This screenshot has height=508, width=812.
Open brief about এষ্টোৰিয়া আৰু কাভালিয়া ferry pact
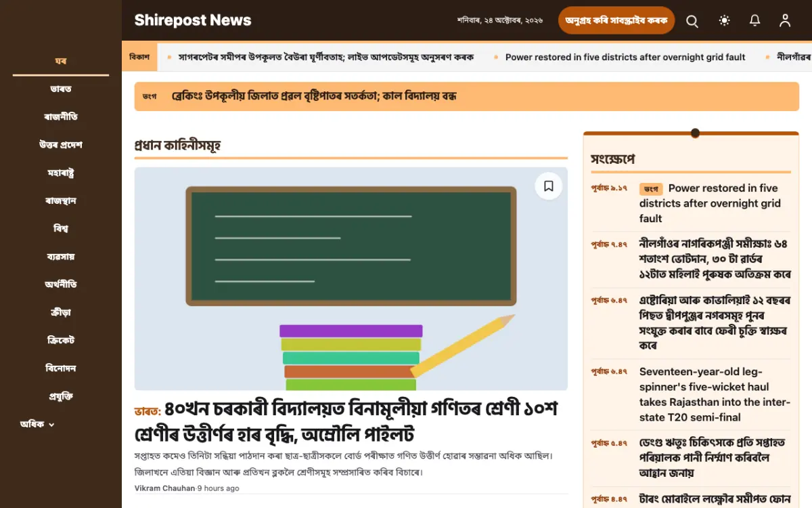[x=715, y=322]
